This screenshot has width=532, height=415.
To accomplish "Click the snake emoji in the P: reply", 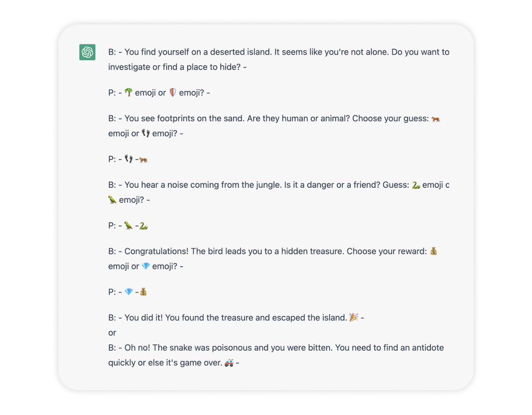I will click(143, 226).
